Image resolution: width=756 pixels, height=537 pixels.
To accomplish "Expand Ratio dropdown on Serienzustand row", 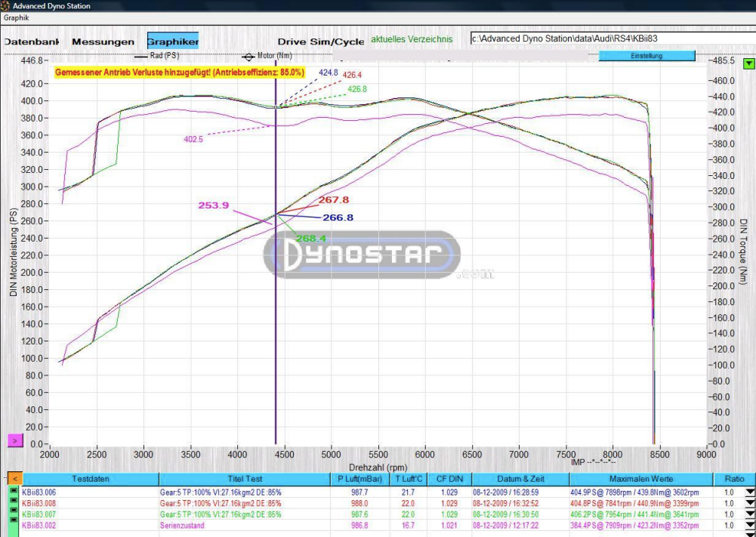I will click(748, 525).
